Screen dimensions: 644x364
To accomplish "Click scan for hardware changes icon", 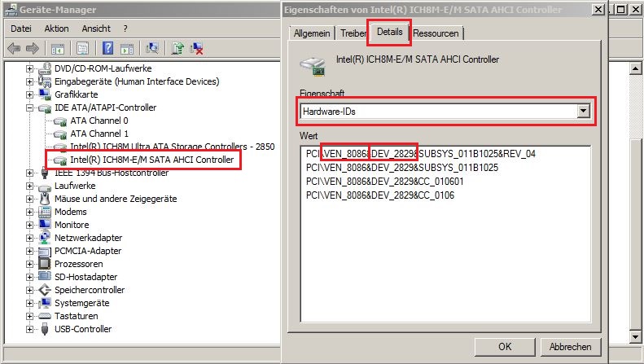I will (152, 48).
